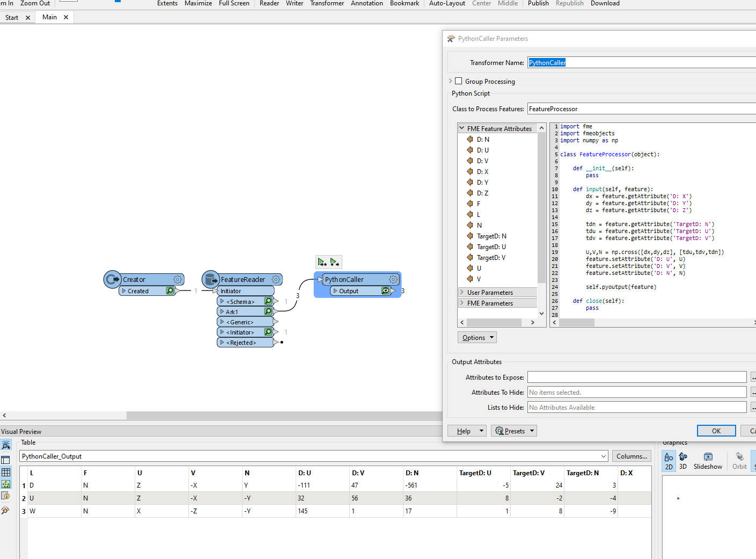Image resolution: width=756 pixels, height=559 pixels.
Task: Expand the Rejected port on FeatureReader
Action: click(x=222, y=342)
